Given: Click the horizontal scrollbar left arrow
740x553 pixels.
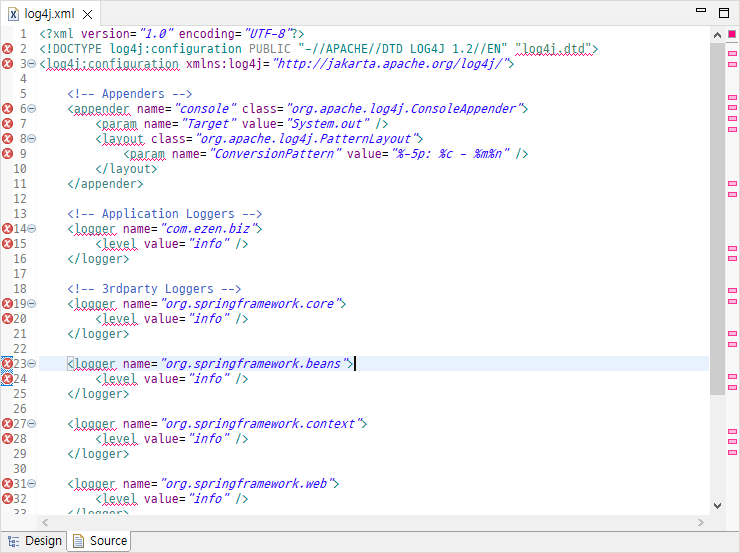Looking at the screenshot, I should 45,522.
